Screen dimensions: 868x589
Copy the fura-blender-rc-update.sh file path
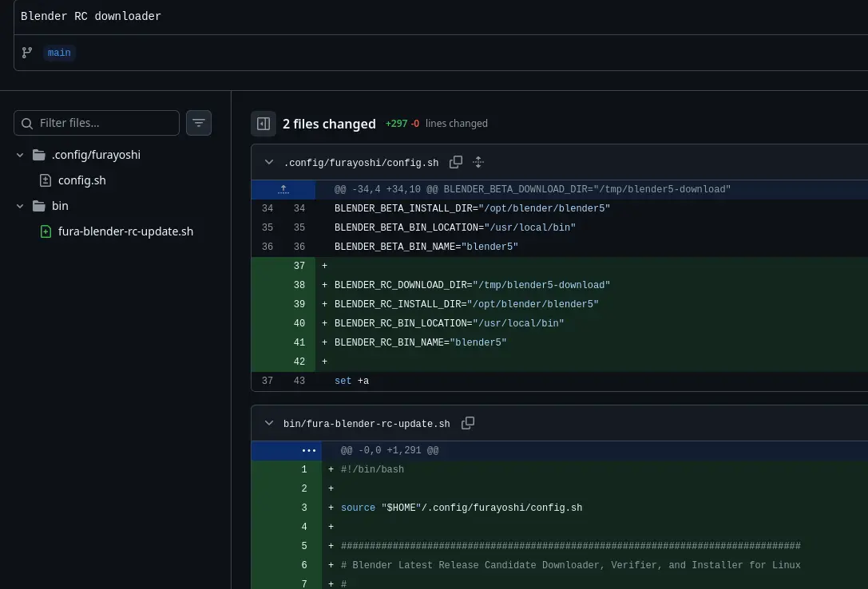[468, 423]
